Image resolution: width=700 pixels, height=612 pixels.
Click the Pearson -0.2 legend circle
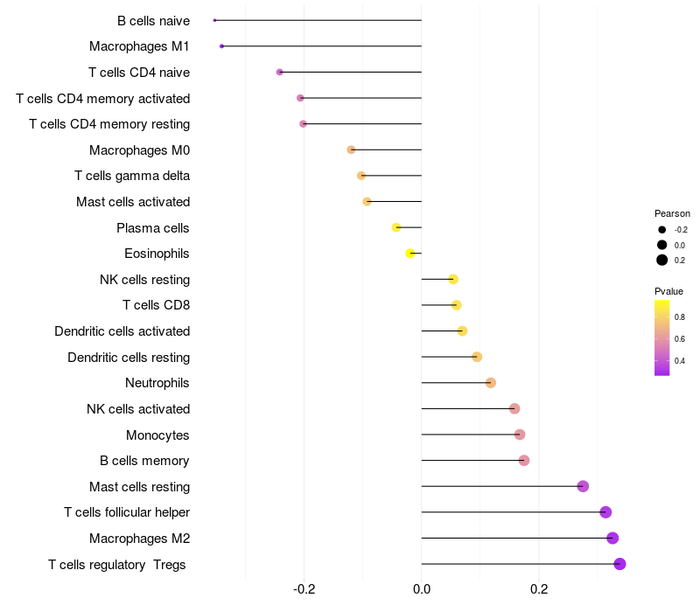click(662, 229)
